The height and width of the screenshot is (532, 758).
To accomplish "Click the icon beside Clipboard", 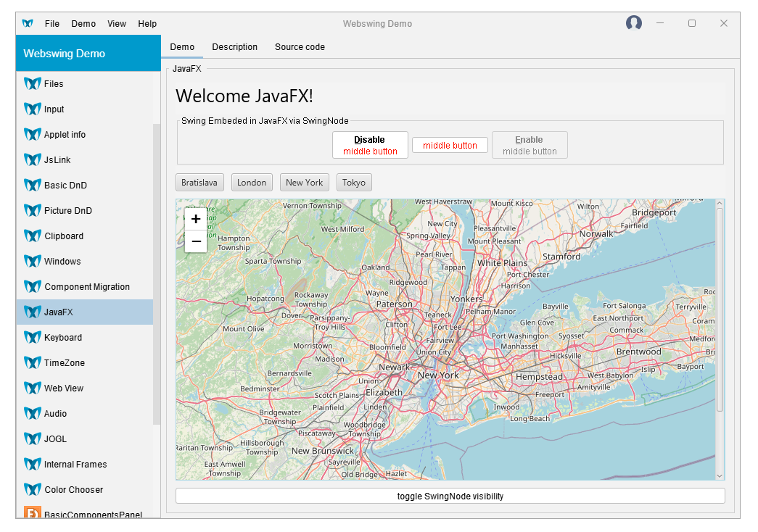I will [33, 236].
